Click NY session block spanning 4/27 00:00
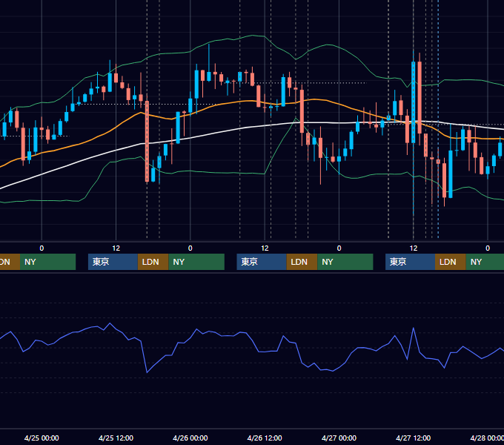 (345, 262)
